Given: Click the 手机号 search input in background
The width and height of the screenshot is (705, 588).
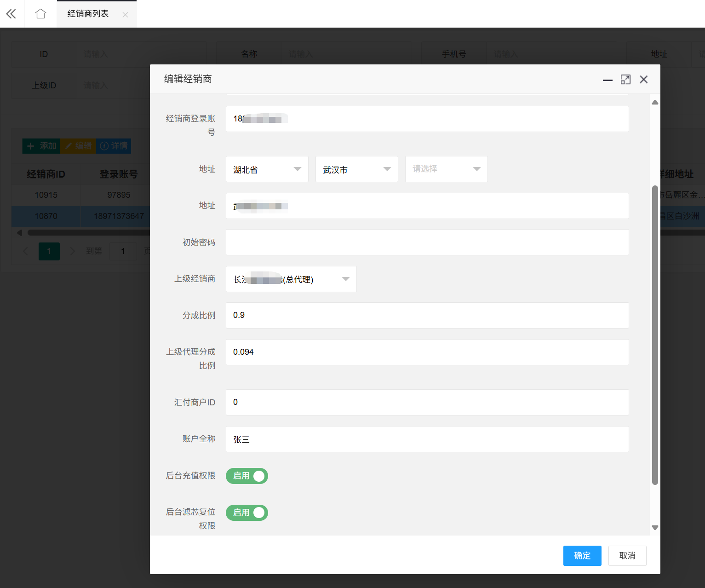Looking at the screenshot, I should point(551,54).
